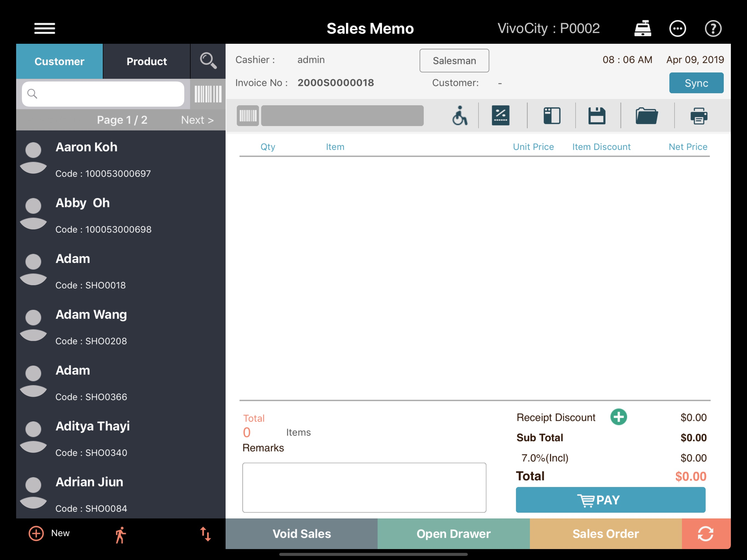The width and height of the screenshot is (747, 560).
Task: Focus the item barcode entry field
Action: tap(342, 115)
